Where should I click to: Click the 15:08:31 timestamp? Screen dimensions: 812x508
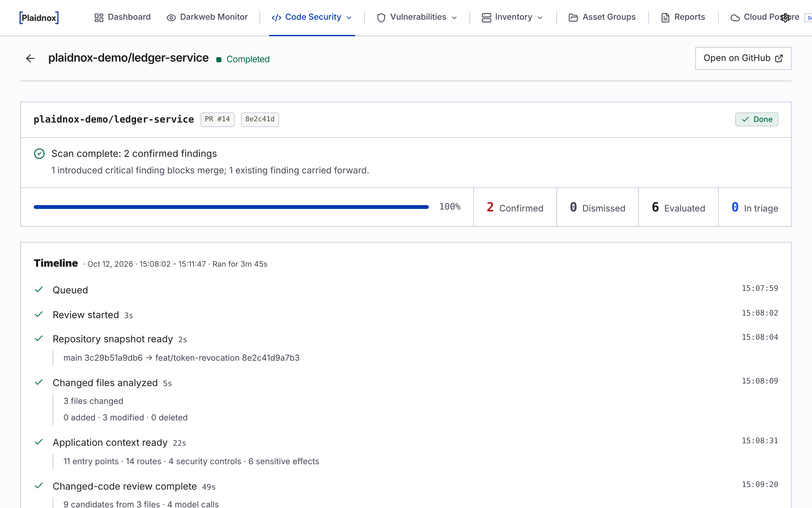point(760,440)
